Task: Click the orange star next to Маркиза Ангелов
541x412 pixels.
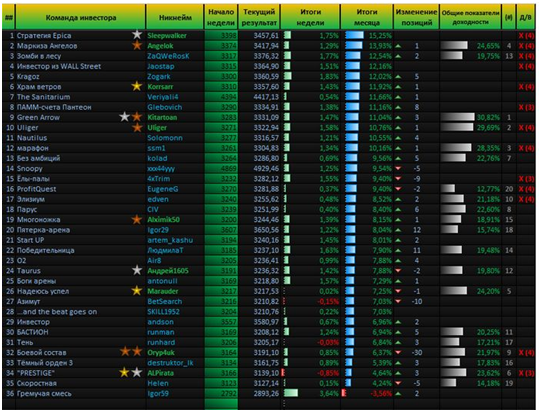Action: point(137,45)
